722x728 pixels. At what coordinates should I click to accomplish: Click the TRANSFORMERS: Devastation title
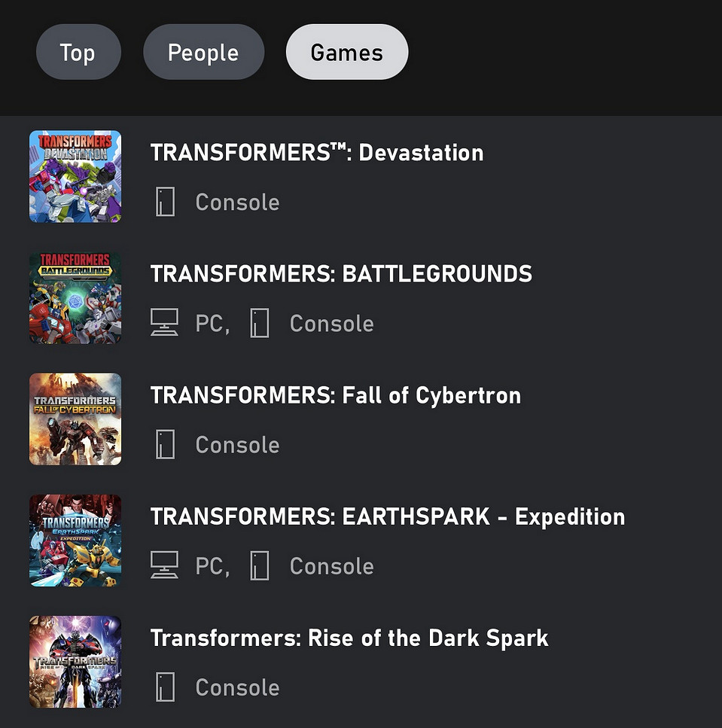pos(317,153)
